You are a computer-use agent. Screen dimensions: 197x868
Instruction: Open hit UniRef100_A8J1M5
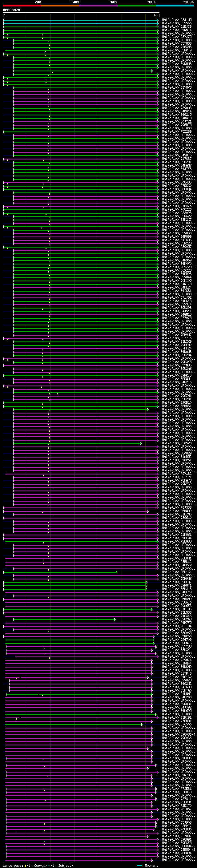(x=177, y=20)
